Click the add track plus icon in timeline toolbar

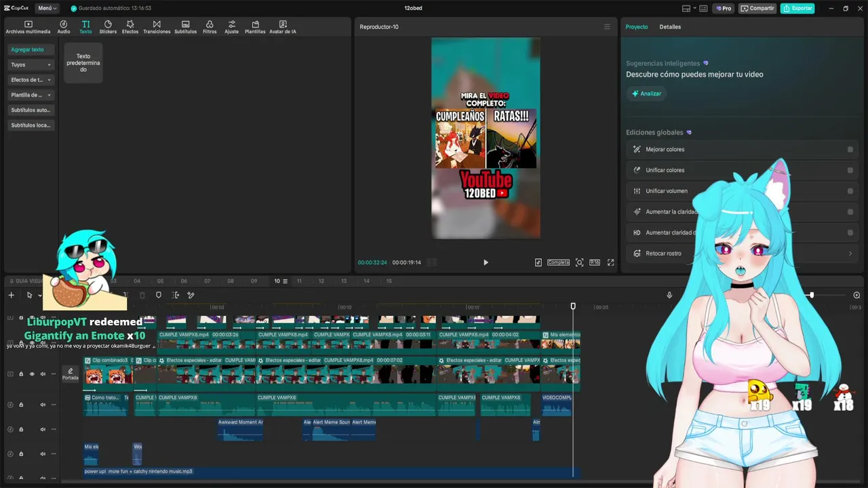click(11, 295)
